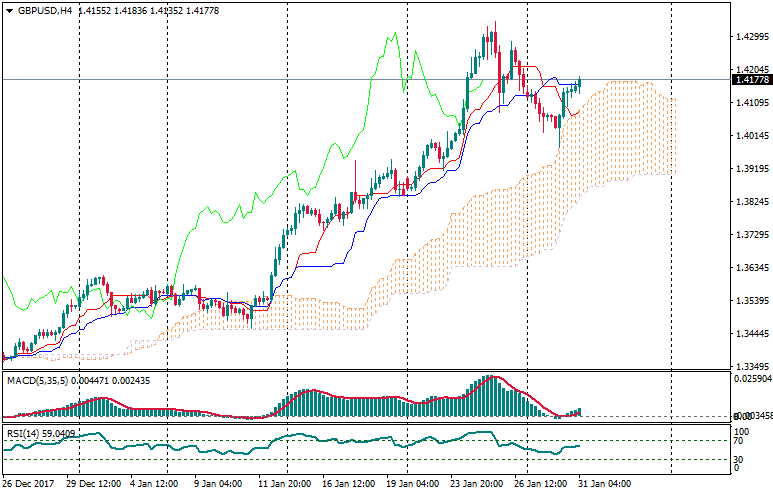This screenshot has width=773, height=495.
Task: Click the MACD scale value 0.025904
Action: [752, 380]
